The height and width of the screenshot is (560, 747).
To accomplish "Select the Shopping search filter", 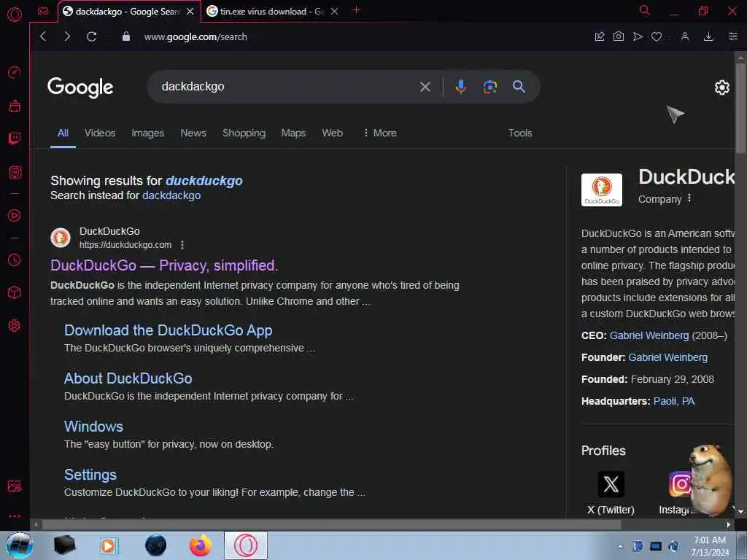I will [244, 133].
